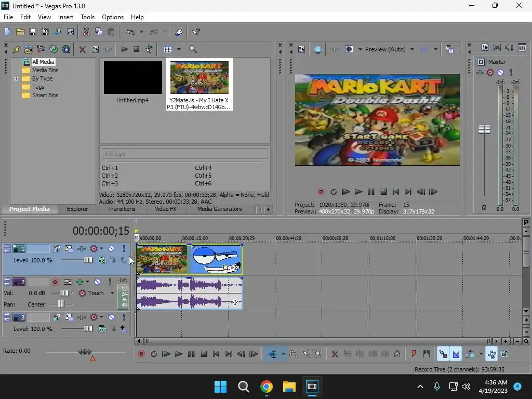This screenshot has height=399, width=532.
Task: Select the Media Bins folder
Action: [41, 70]
